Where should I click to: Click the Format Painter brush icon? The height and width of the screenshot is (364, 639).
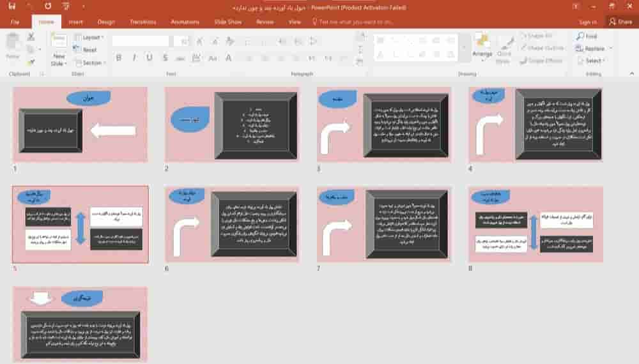(x=31, y=62)
